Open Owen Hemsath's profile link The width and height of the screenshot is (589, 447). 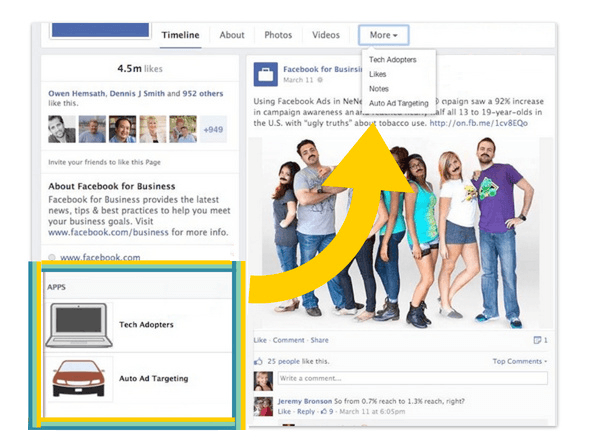[x=77, y=94]
